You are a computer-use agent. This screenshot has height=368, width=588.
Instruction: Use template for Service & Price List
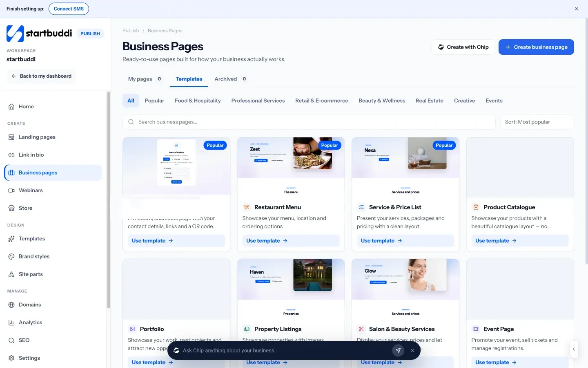click(x=405, y=241)
